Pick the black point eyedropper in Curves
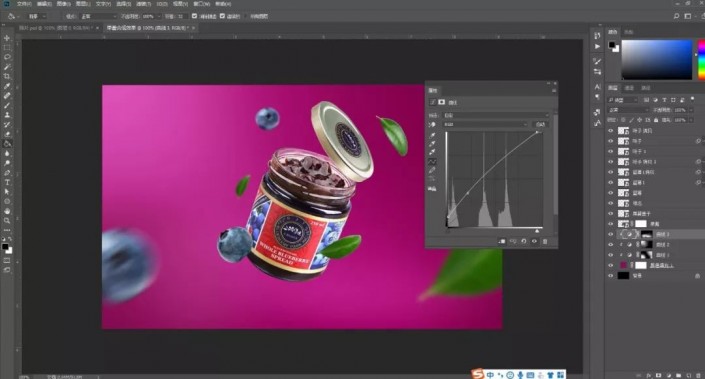 coord(432,135)
